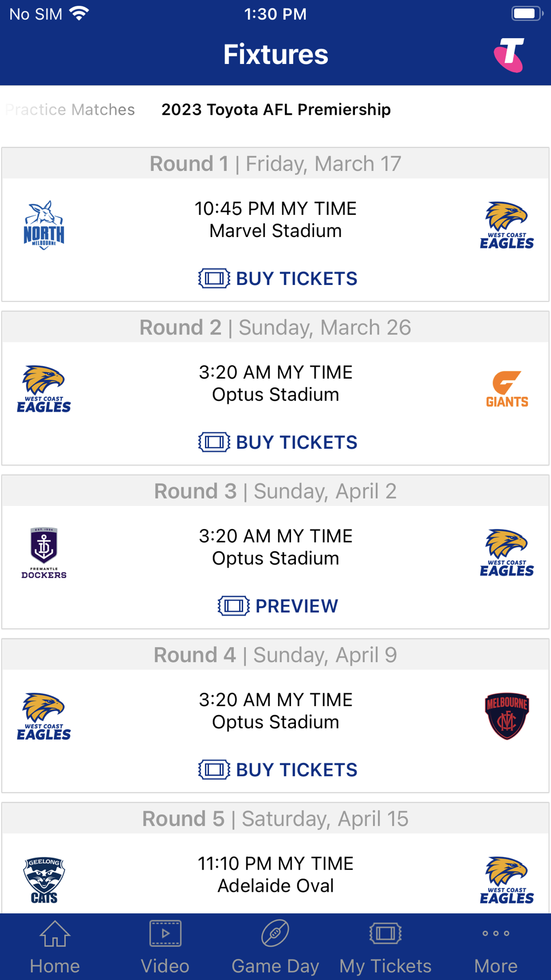Tap the Melbourne Demons team logo
The width and height of the screenshot is (551, 980).
pos(507,716)
